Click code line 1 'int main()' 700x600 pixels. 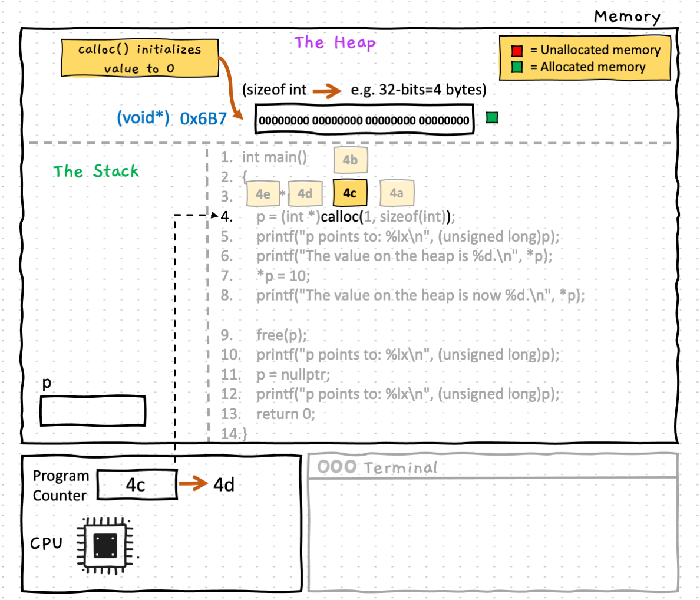point(275,157)
